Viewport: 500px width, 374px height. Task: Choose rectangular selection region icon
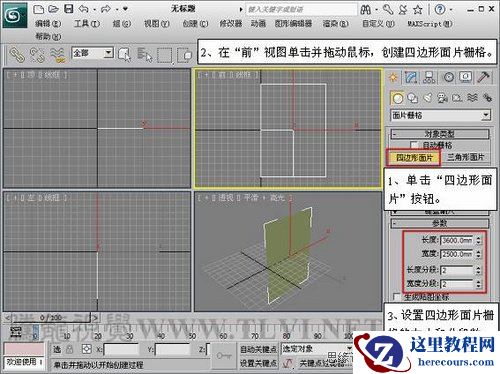(x=165, y=55)
